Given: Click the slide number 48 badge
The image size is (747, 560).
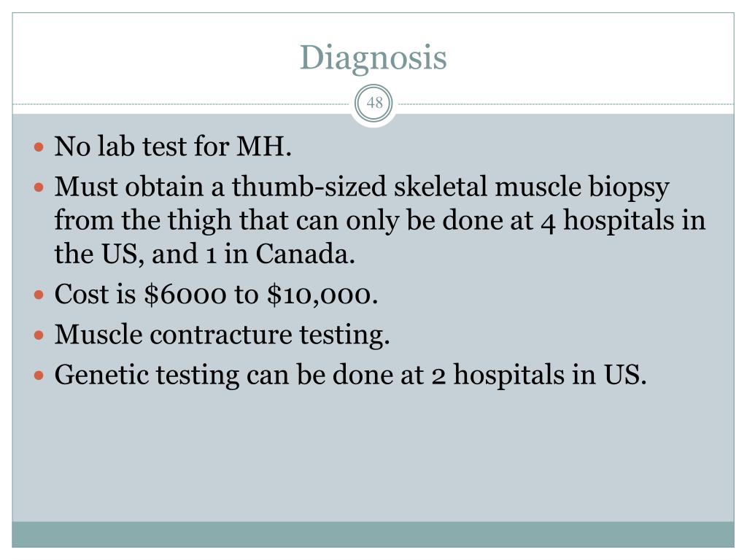Looking at the screenshot, I should click(374, 104).
